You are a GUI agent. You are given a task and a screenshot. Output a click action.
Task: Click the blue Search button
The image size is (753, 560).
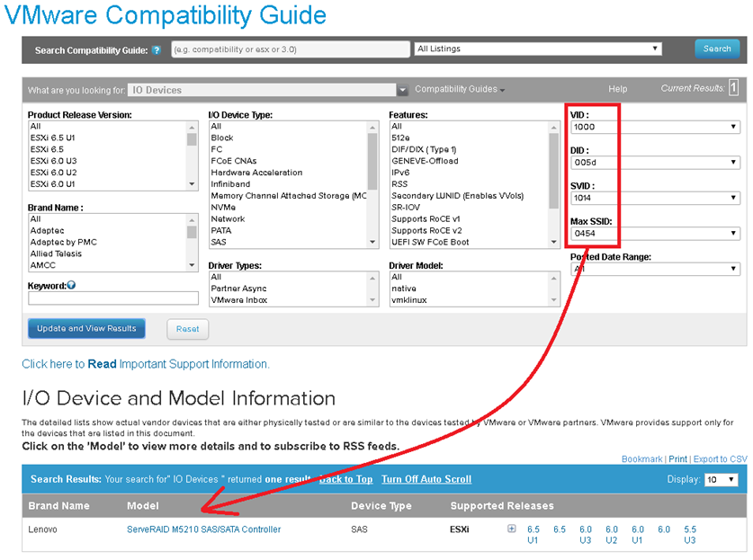coord(716,49)
